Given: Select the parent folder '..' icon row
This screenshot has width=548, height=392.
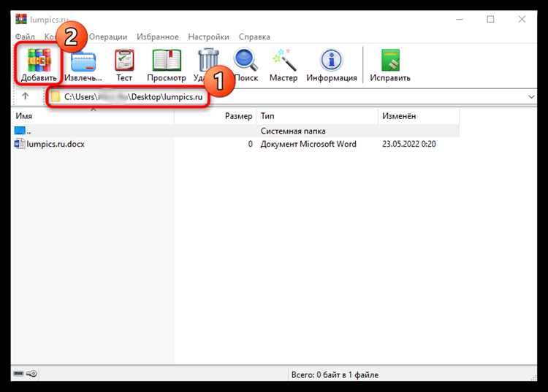Looking at the screenshot, I should (x=20, y=131).
